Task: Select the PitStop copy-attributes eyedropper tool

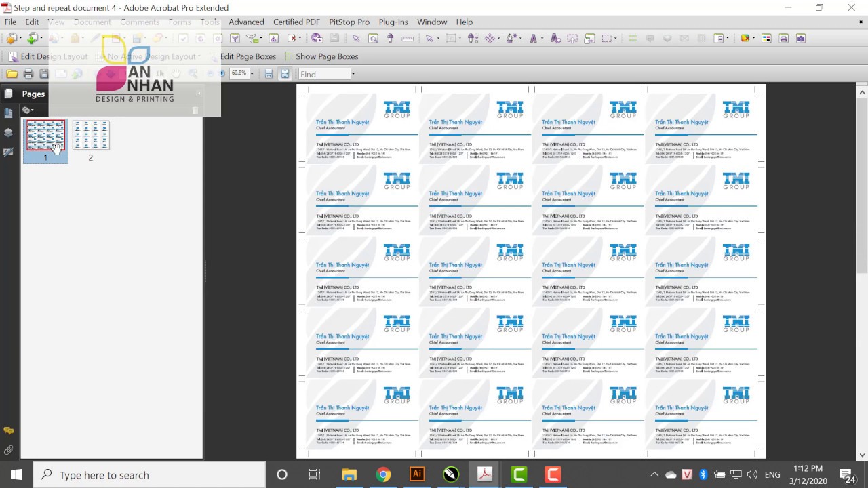Action: (x=471, y=39)
